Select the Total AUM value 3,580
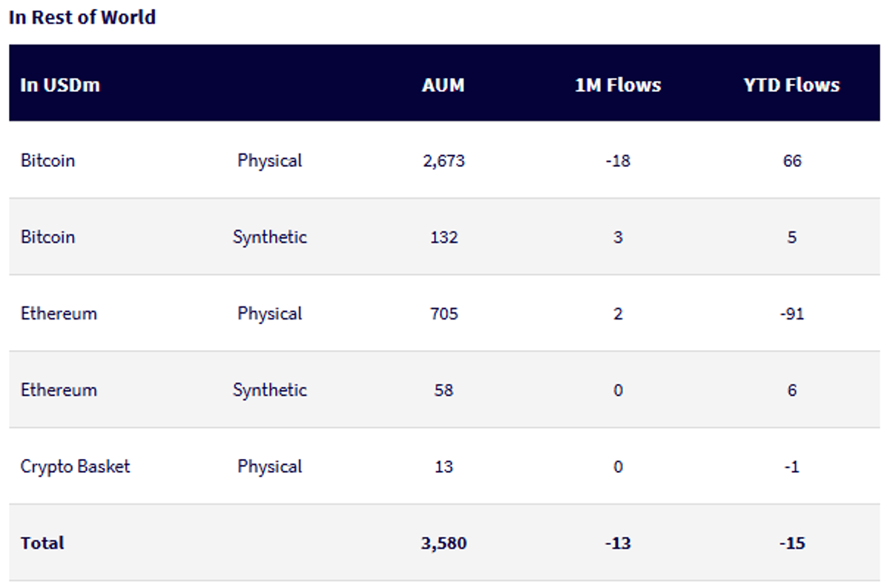This screenshot has height=588, width=890. (444, 544)
